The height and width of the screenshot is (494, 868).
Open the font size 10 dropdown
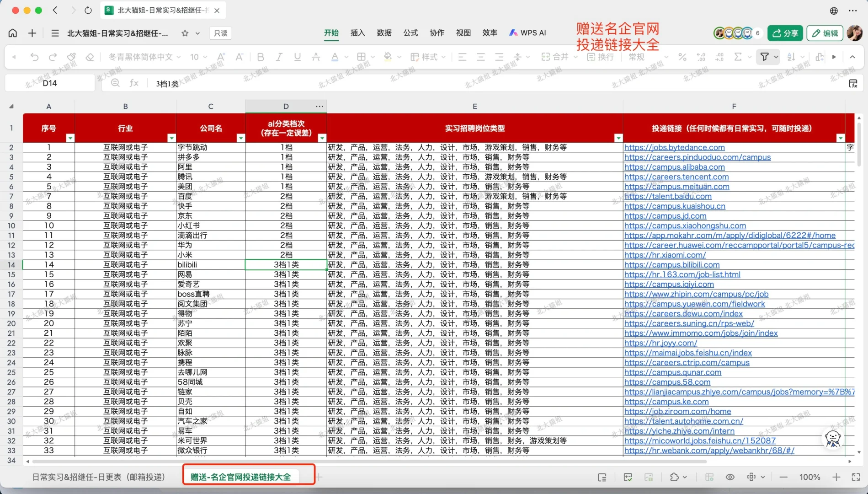coord(198,57)
